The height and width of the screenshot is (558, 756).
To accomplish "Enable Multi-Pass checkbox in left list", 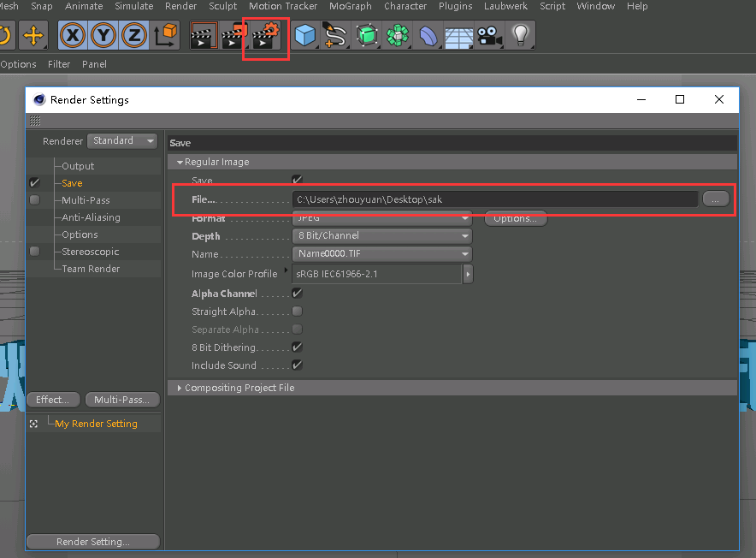I will click(34, 200).
